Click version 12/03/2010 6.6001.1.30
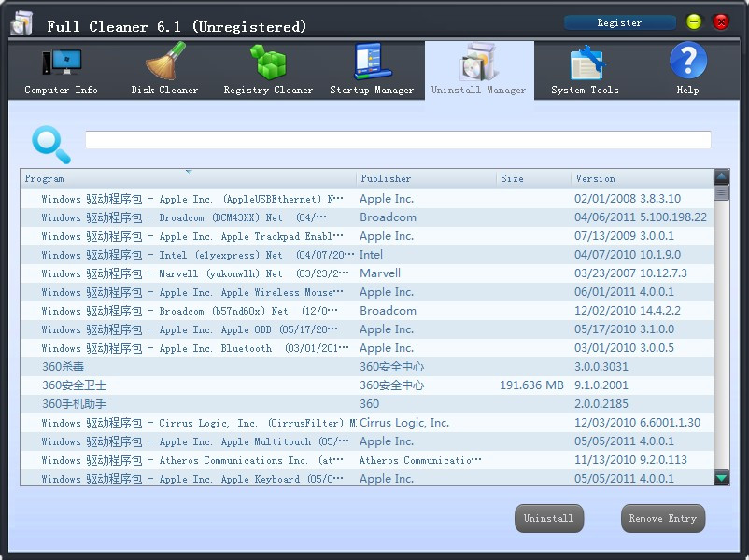 pyautogui.click(x=637, y=423)
